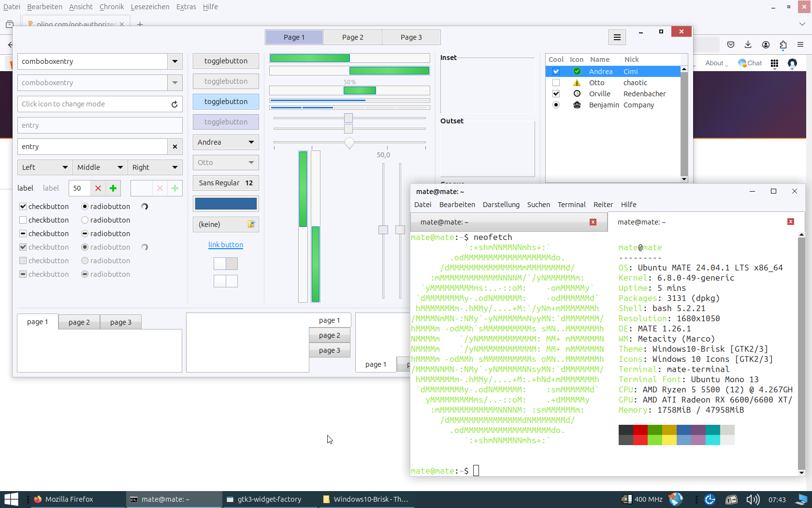Open the Firefox application menu
Viewport: 812px width, 508px height.
[x=800, y=45]
